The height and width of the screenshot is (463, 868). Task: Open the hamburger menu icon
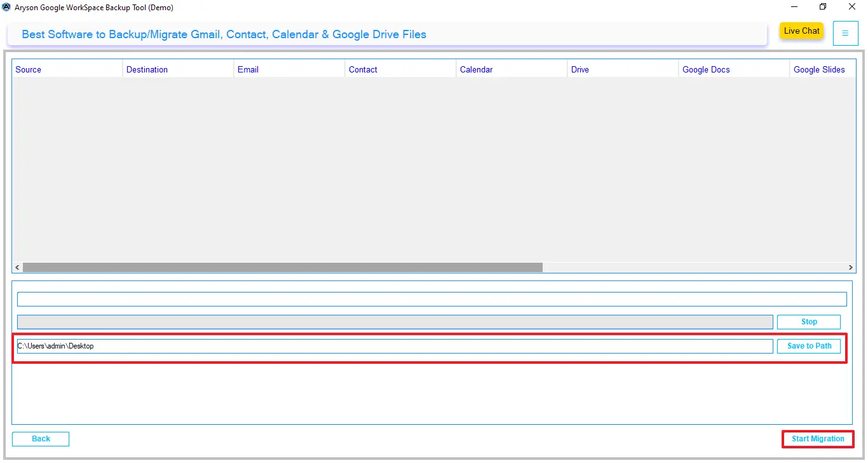(x=845, y=33)
